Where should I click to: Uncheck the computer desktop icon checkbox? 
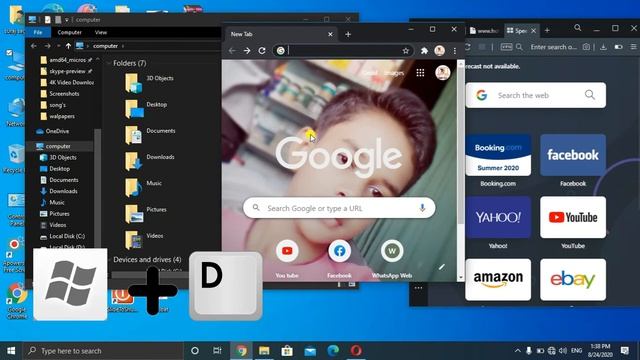coord(9,53)
